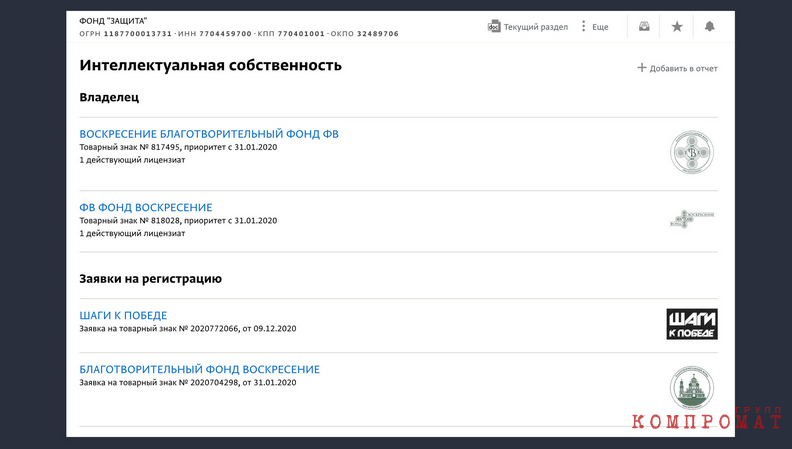
Task: View trademark 817495 round logo thumbnail
Action: [x=692, y=152]
